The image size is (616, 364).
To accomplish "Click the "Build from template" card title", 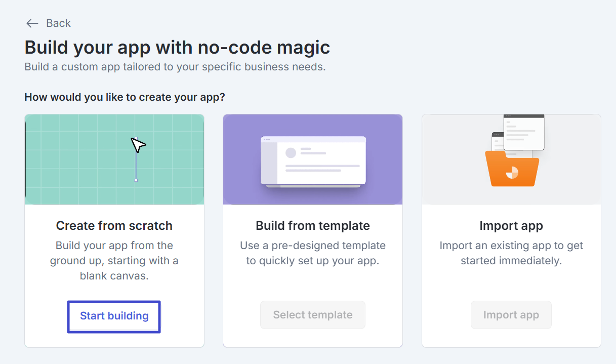I will pyautogui.click(x=313, y=226).
